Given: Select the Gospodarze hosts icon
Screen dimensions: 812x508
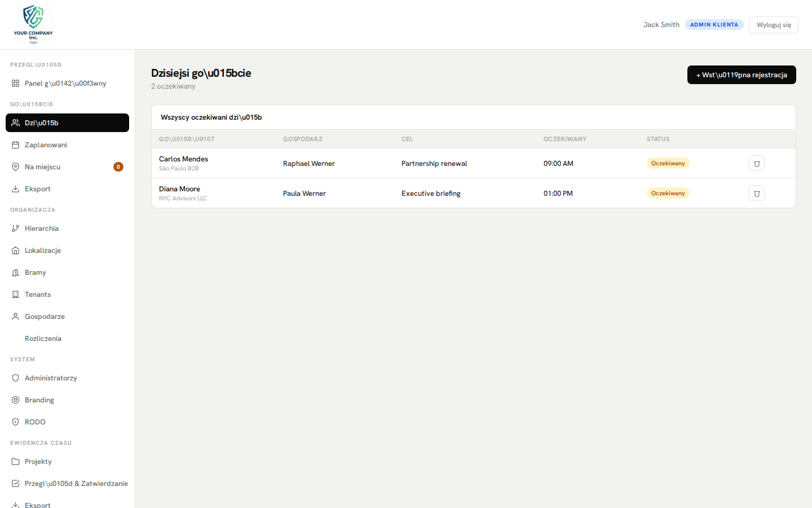Looking at the screenshot, I should [15, 316].
